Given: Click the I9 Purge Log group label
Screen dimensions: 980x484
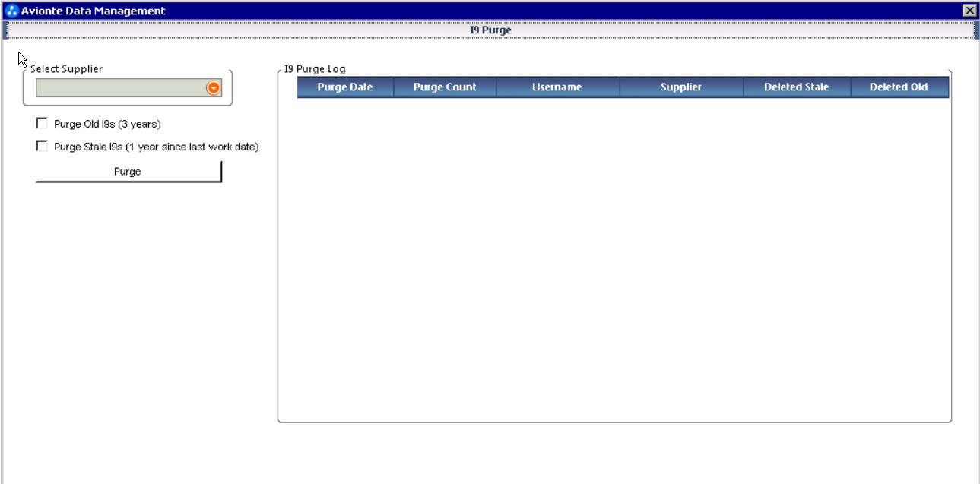Looking at the screenshot, I should point(315,69).
